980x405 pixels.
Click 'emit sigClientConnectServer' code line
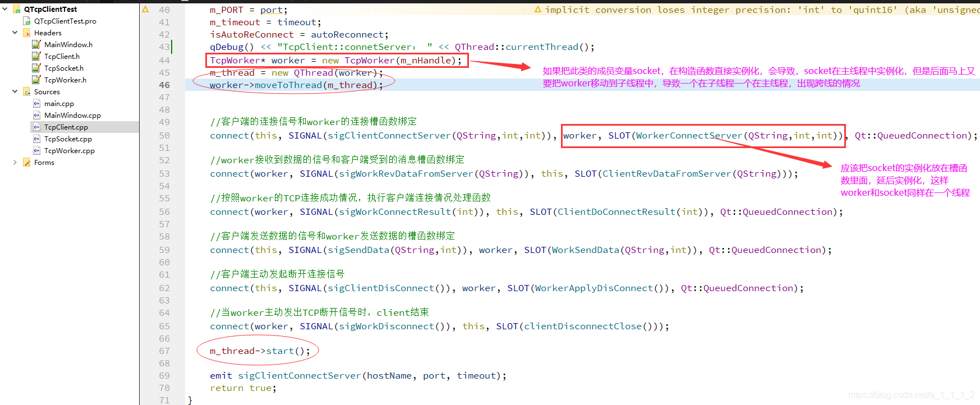[x=358, y=375]
